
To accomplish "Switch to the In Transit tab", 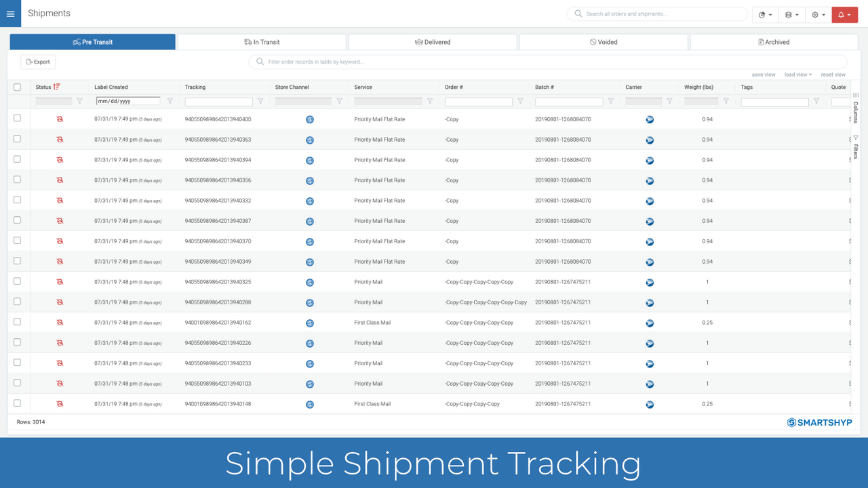I will [x=262, y=41].
